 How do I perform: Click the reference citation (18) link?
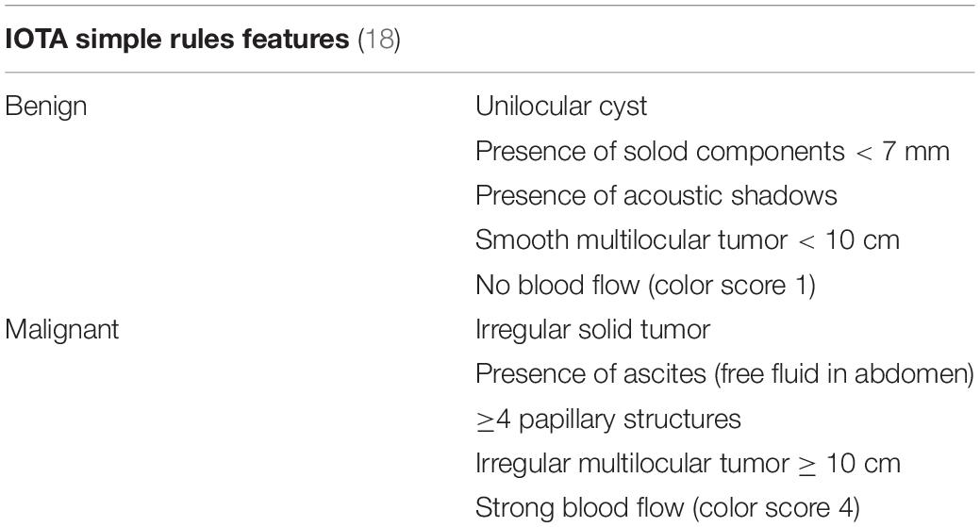[379, 39]
